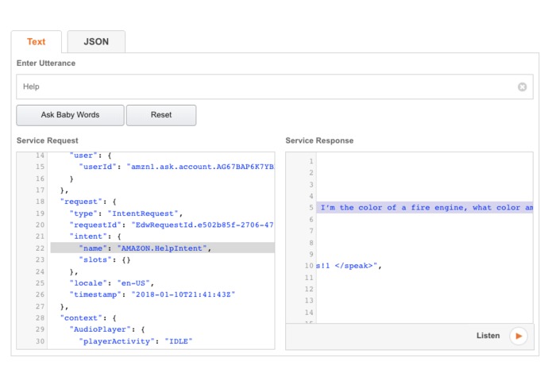This screenshot has height=392, width=552.
Task: Switch to the JSON tab
Action: [x=97, y=42]
